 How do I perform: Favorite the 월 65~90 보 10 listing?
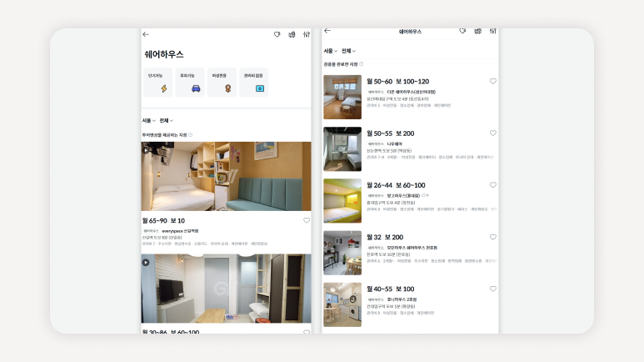[x=307, y=220]
